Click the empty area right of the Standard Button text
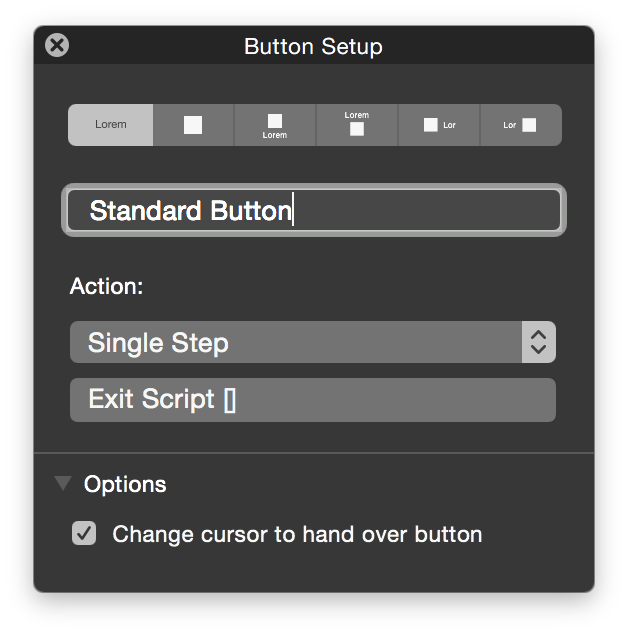This screenshot has width=628, height=634. click(x=427, y=210)
